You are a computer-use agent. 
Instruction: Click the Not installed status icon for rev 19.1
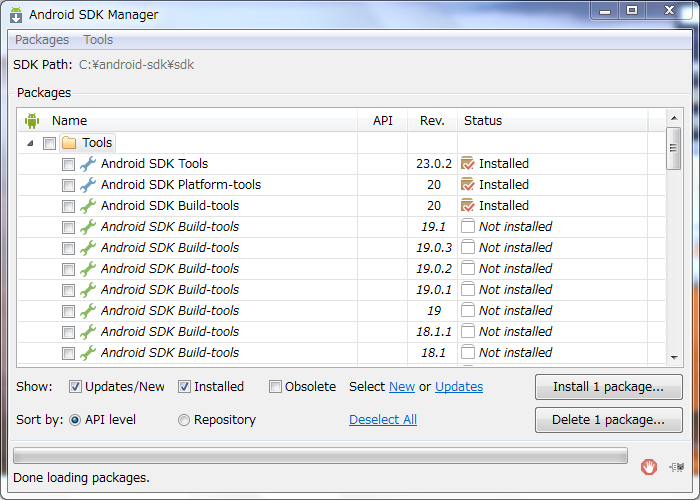[x=467, y=226]
